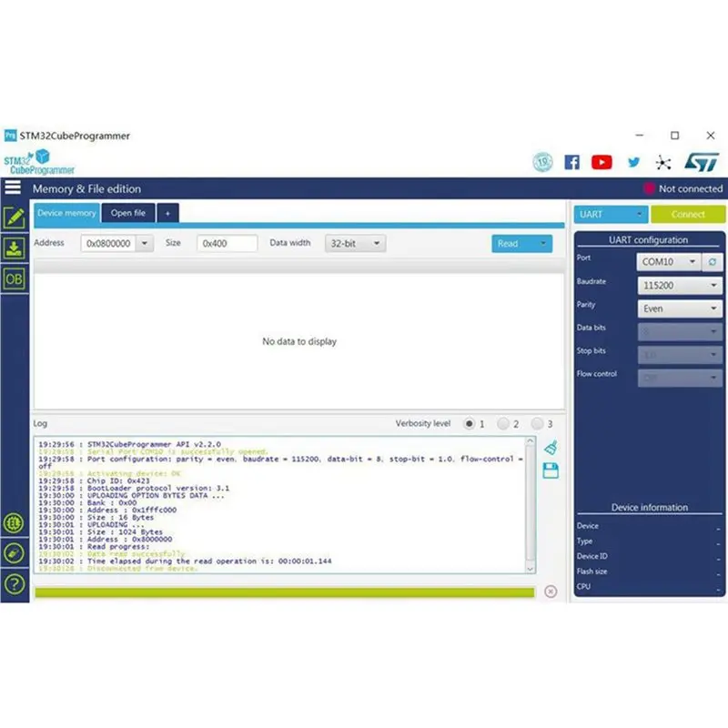Image resolution: width=728 pixels, height=728 pixels.
Task: Click the ST community network icon
Action: pos(663,163)
